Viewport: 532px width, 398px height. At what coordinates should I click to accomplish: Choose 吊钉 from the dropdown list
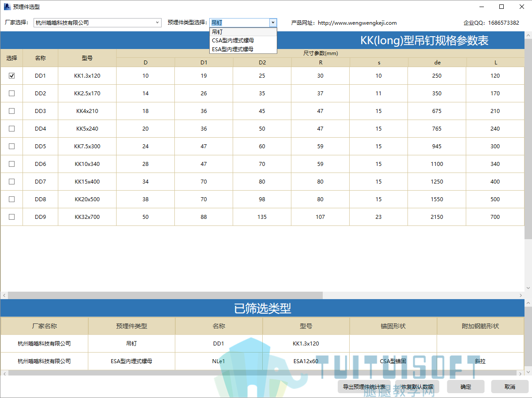[x=243, y=32]
